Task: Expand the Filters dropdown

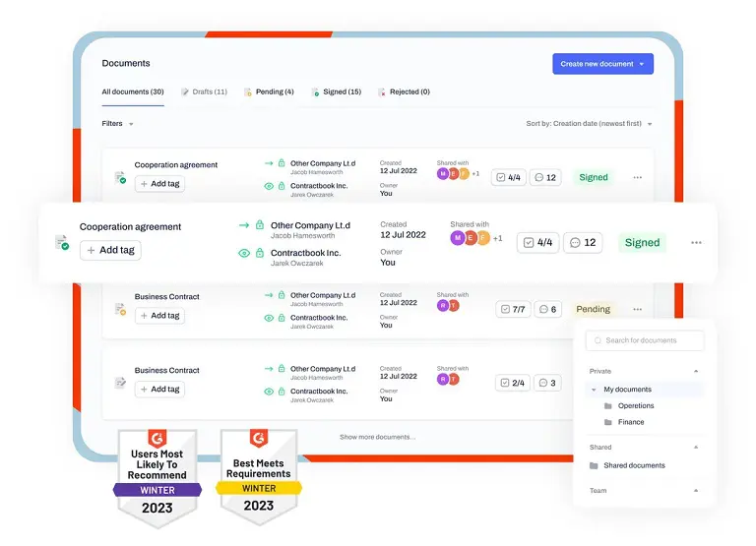Action: pos(117,124)
